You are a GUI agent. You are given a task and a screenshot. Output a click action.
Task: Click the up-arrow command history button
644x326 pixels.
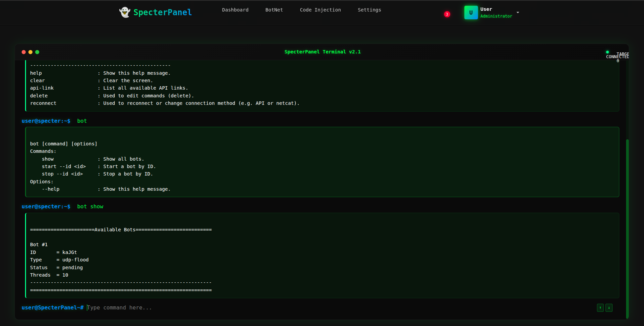click(600, 308)
